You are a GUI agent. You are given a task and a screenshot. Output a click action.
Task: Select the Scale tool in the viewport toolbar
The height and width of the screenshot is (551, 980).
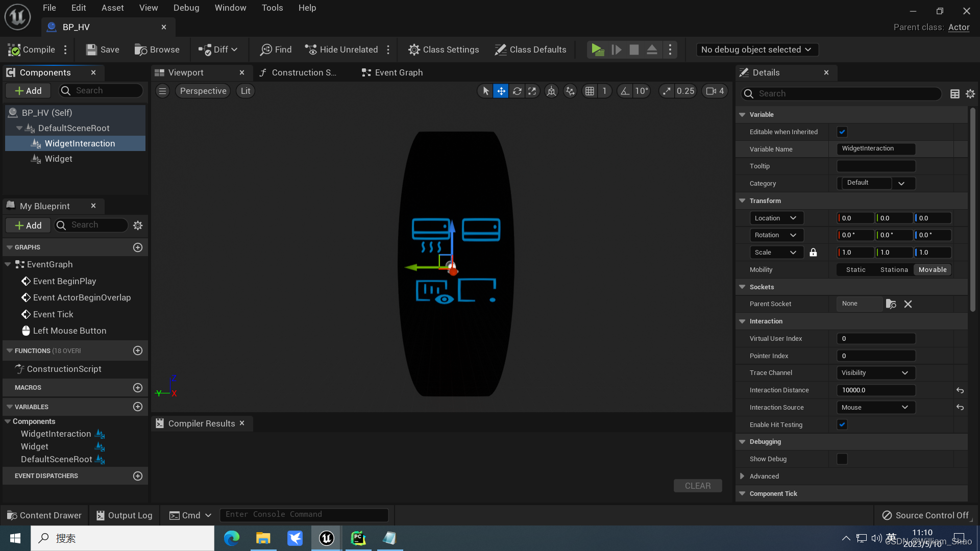532,91
